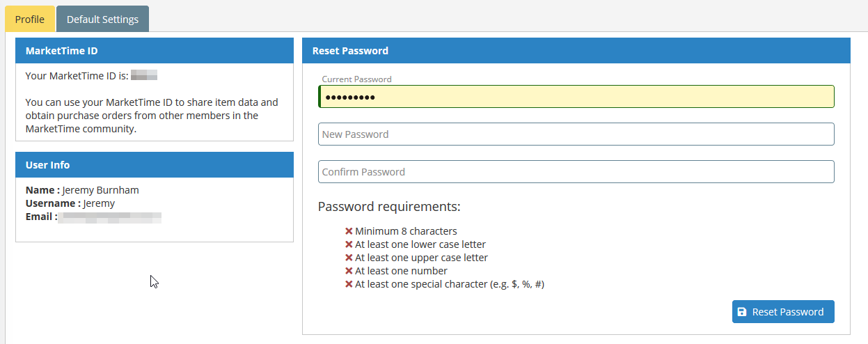Click the red X beside At least one number

349,271
